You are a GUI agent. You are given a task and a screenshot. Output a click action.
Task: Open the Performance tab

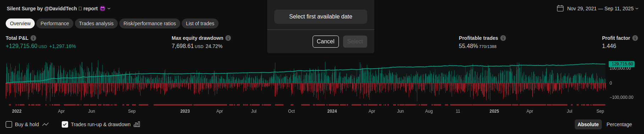(55, 23)
